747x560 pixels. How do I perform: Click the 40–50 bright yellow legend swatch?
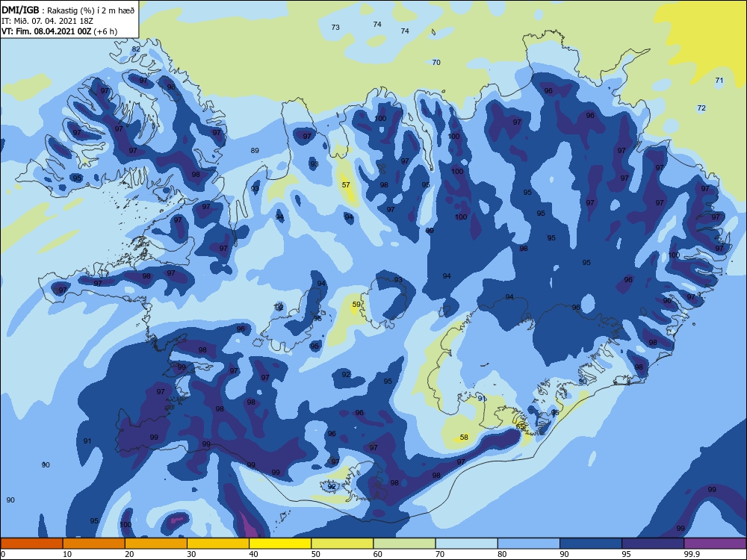[280, 544]
